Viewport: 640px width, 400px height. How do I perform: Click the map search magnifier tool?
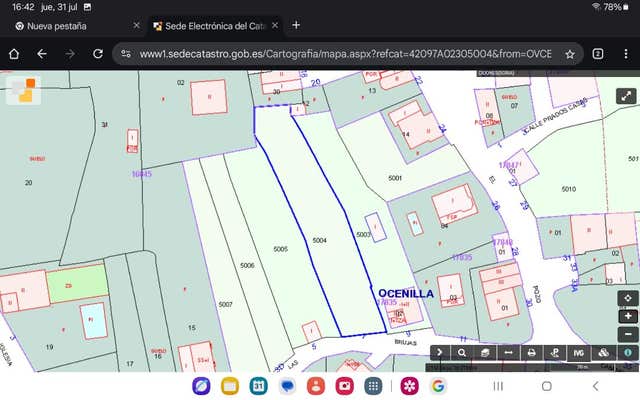point(462,352)
